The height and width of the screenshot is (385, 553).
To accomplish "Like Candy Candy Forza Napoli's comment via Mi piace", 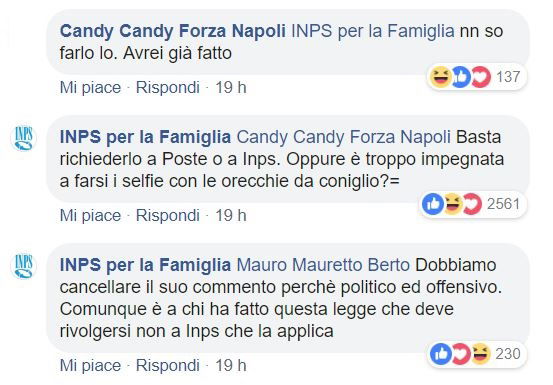I will (90, 88).
